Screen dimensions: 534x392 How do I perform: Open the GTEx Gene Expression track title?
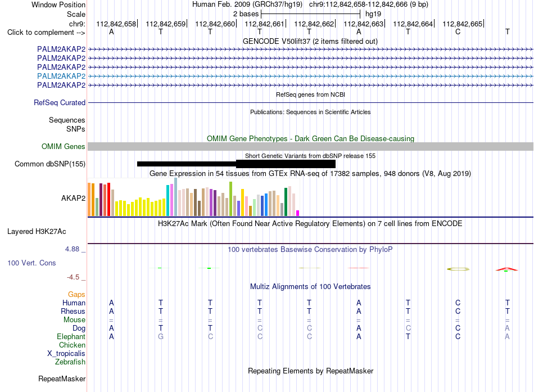point(310,173)
